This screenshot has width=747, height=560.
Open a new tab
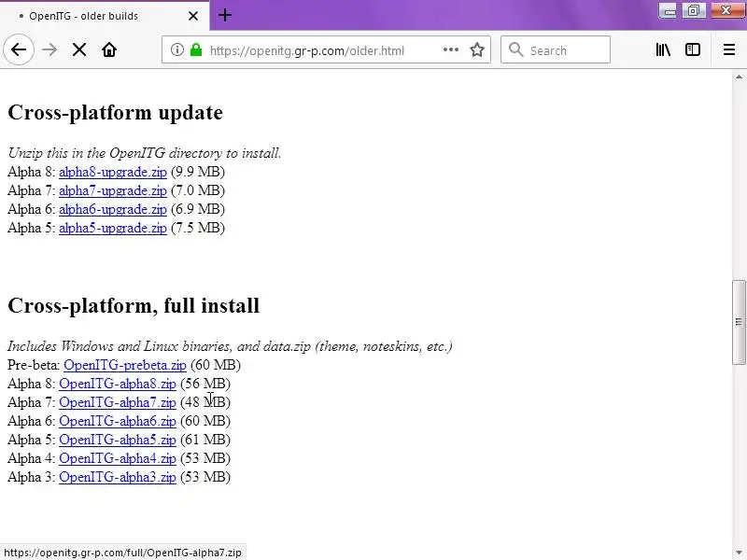[x=225, y=15]
